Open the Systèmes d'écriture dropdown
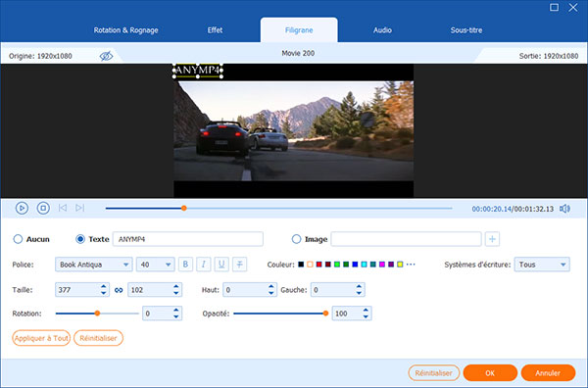 (x=542, y=265)
